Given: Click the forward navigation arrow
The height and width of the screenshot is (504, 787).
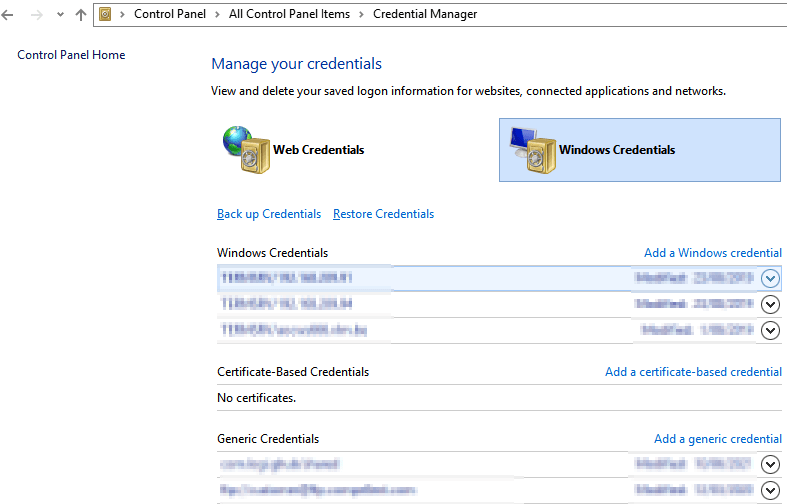Looking at the screenshot, I should point(37,15).
